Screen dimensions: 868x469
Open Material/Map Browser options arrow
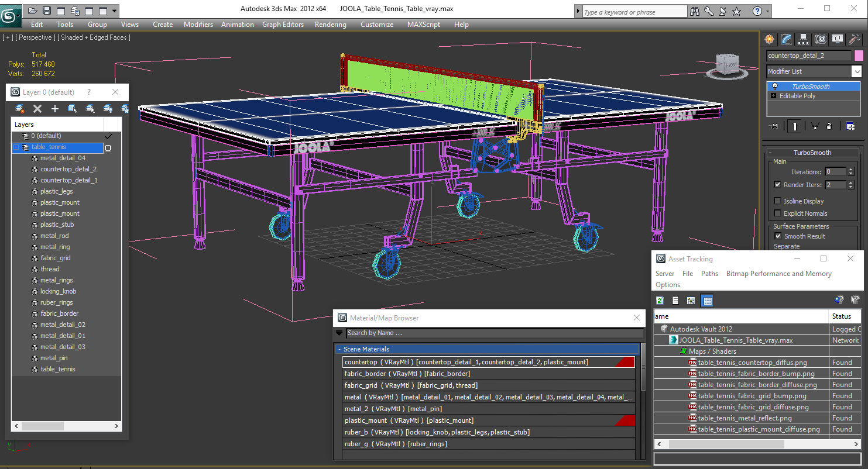tap(339, 333)
